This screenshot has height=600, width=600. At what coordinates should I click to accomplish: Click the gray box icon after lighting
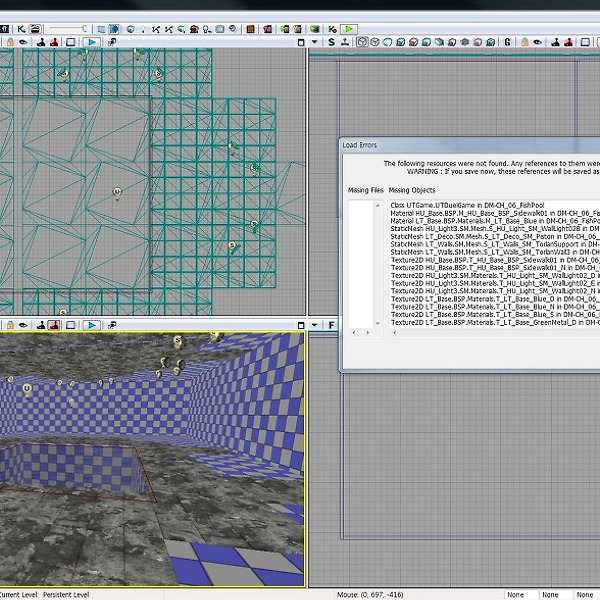click(x=220, y=29)
